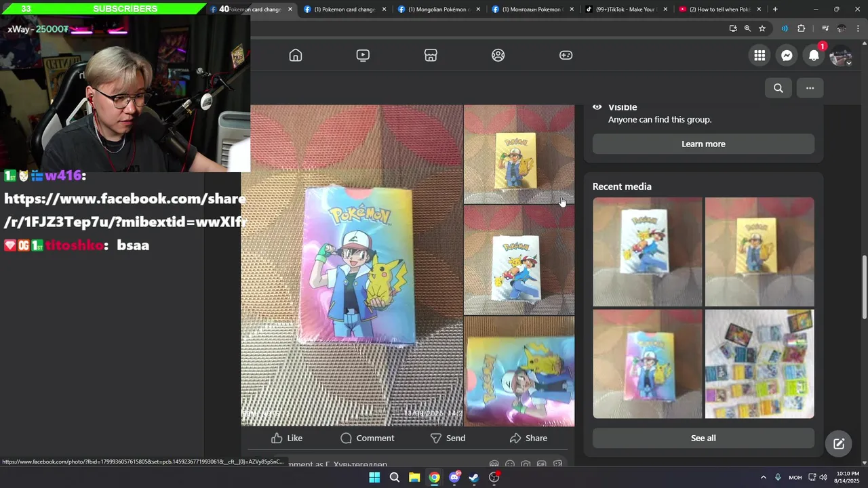Close the YouTube 'How to tell' tab
This screenshot has height=488, width=868.
pos(759,9)
